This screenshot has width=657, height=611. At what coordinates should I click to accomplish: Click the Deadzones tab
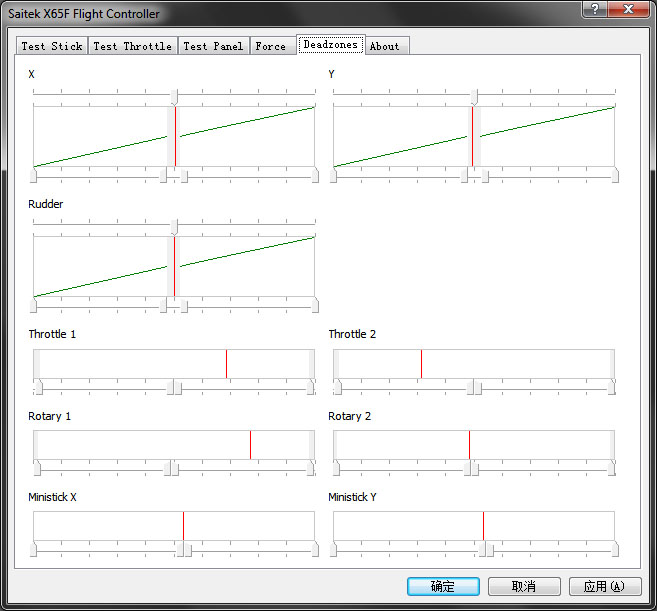pyautogui.click(x=331, y=44)
